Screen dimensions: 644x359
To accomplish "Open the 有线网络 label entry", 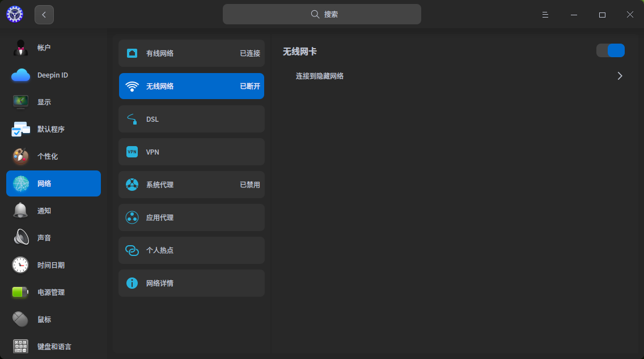I will click(x=160, y=53).
